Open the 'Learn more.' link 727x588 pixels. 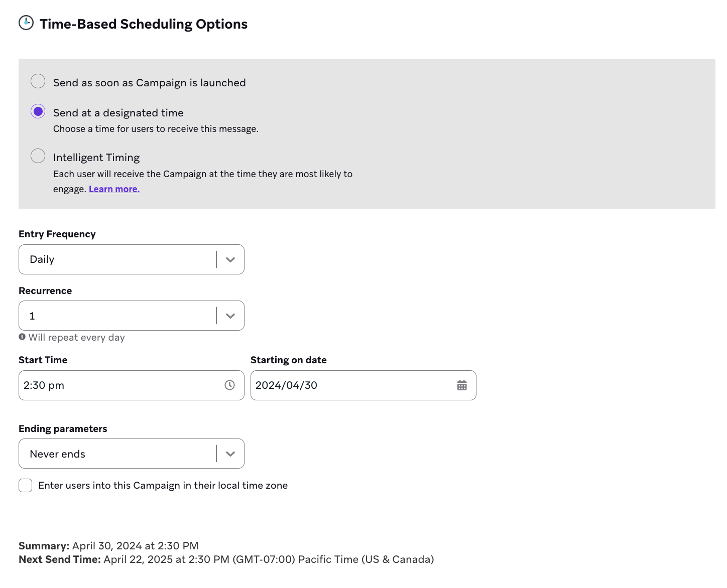tap(114, 189)
